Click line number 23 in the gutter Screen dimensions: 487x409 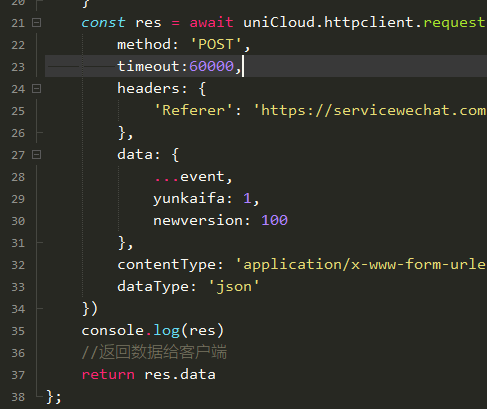coord(18,67)
